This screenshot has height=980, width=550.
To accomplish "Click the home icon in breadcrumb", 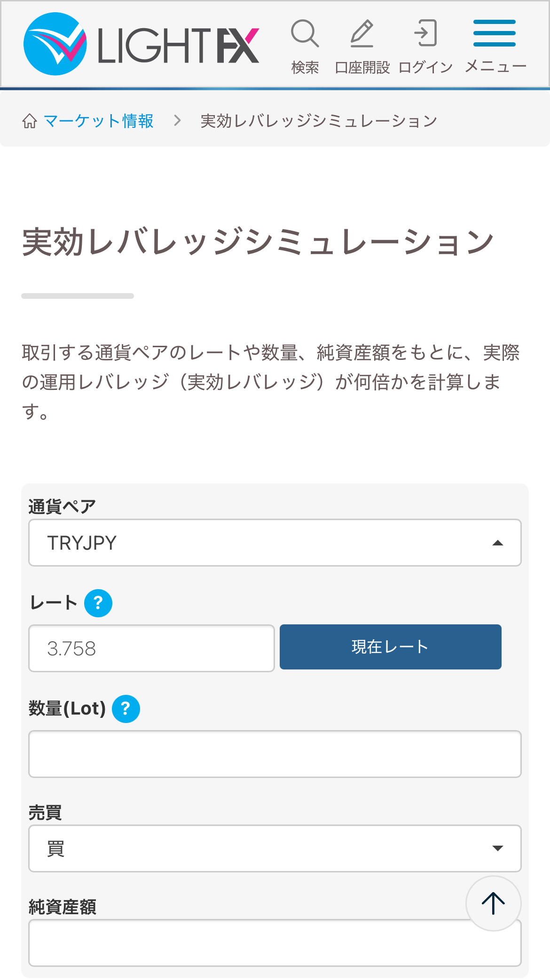I will click(x=30, y=121).
